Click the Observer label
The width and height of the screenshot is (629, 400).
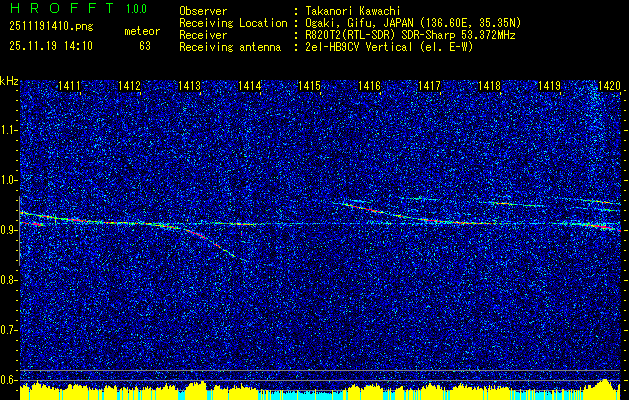tap(203, 11)
